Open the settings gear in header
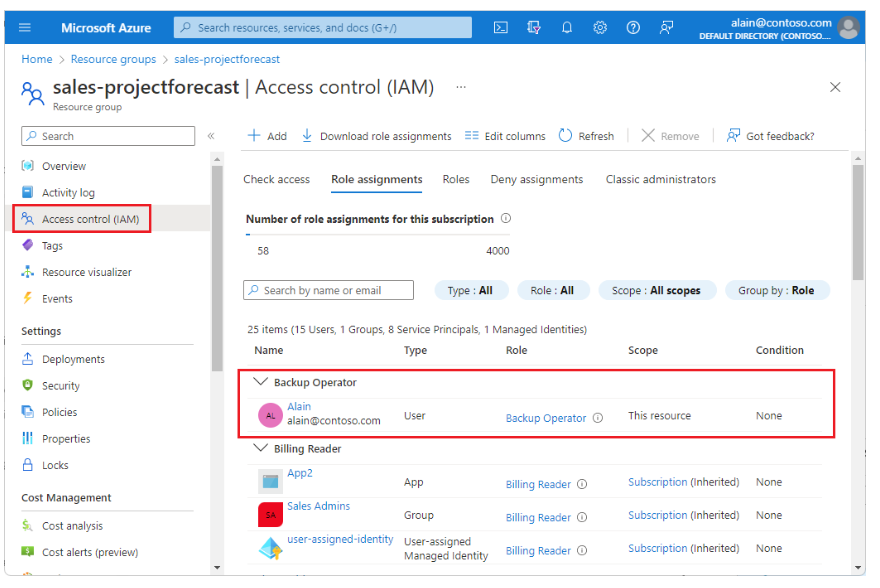The width and height of the screenshot is (880, 588). click(x=600, y=28)
